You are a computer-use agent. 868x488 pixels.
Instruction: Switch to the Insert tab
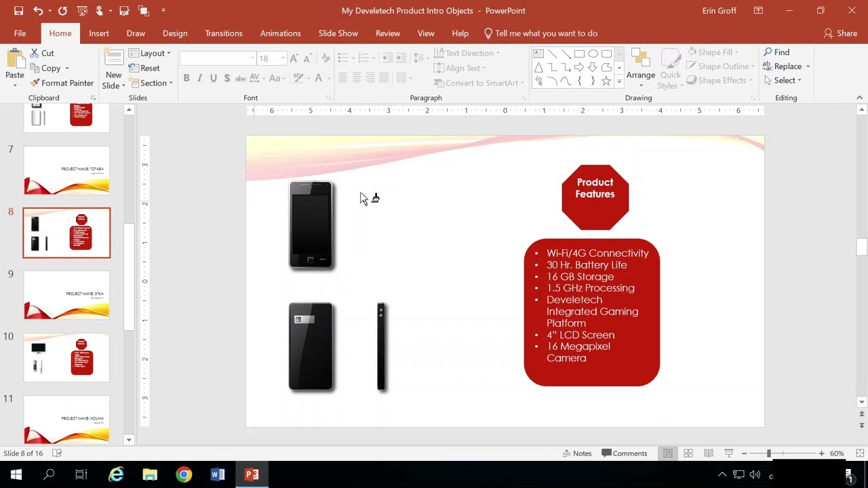98,33
